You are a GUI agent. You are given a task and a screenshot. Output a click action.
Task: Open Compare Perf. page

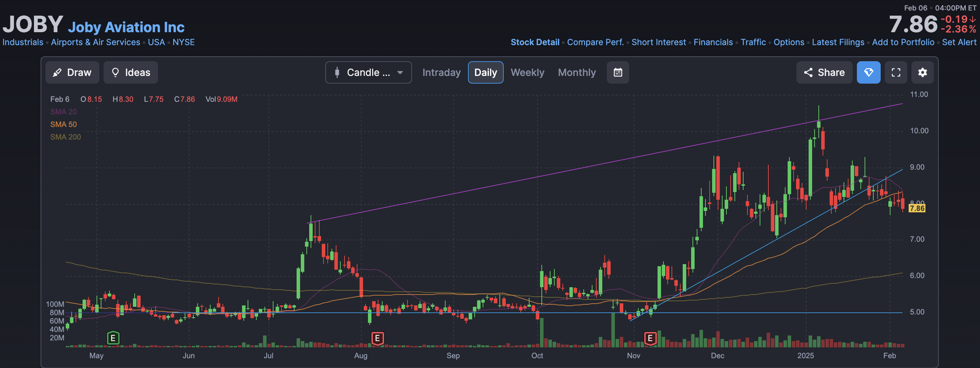point(595,42)
